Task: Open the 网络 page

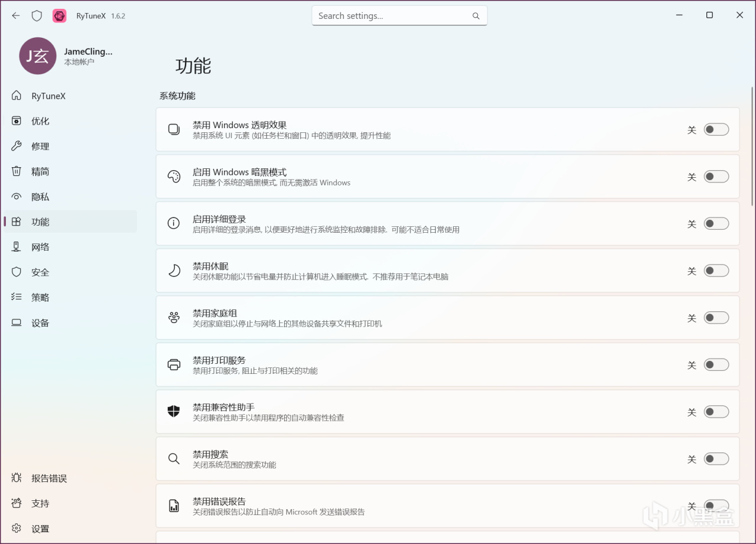Action: pos(70,247)
